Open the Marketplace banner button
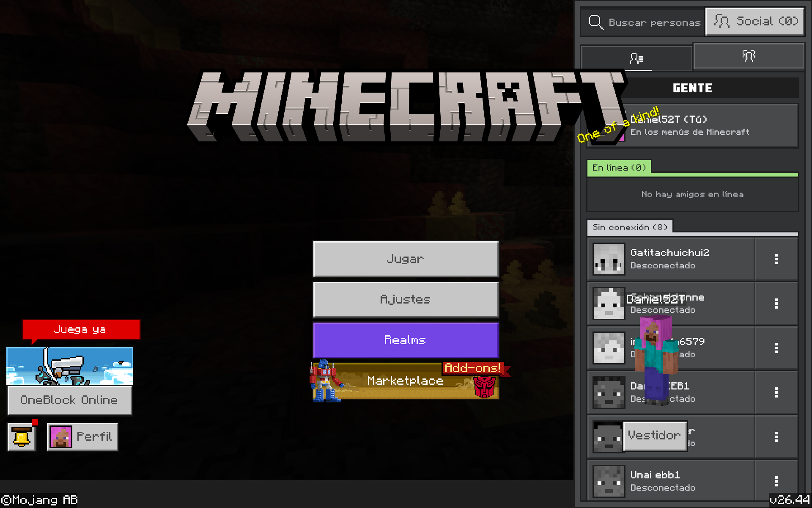The width and height of the screenshot is (812, 508). click(x=406, y=381)
